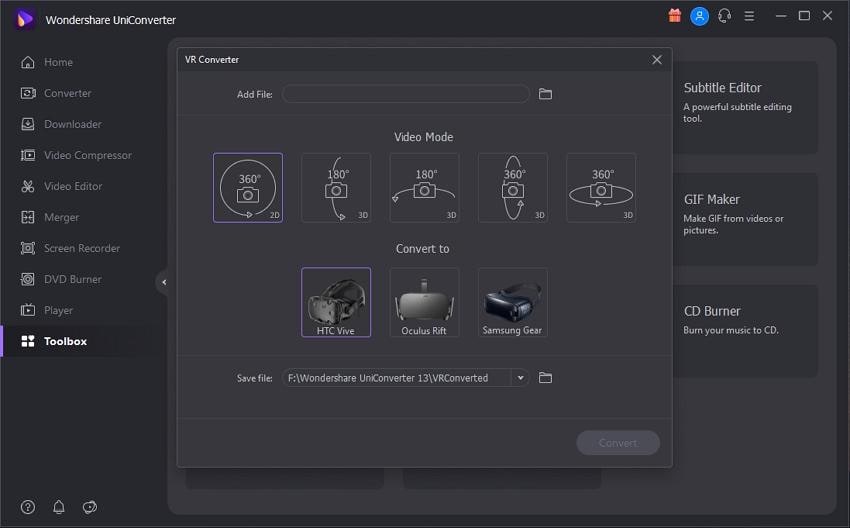
Task: Open the Subtitle Editor tool card
Action: click(x=745, y=107)
